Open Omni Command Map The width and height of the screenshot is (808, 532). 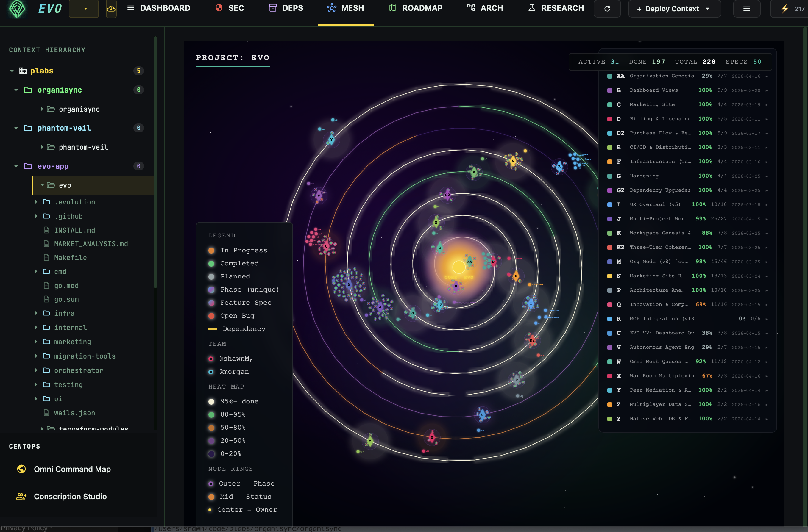click(64, 469)
